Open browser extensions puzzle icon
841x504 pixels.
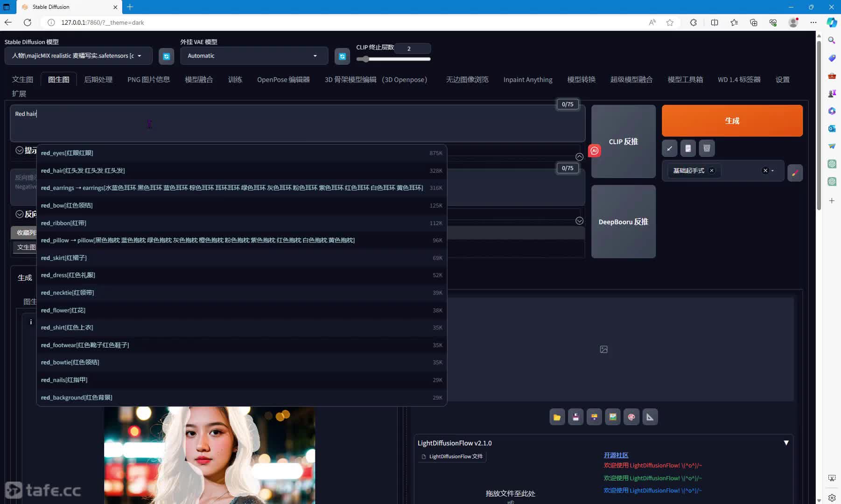(693, 22)
